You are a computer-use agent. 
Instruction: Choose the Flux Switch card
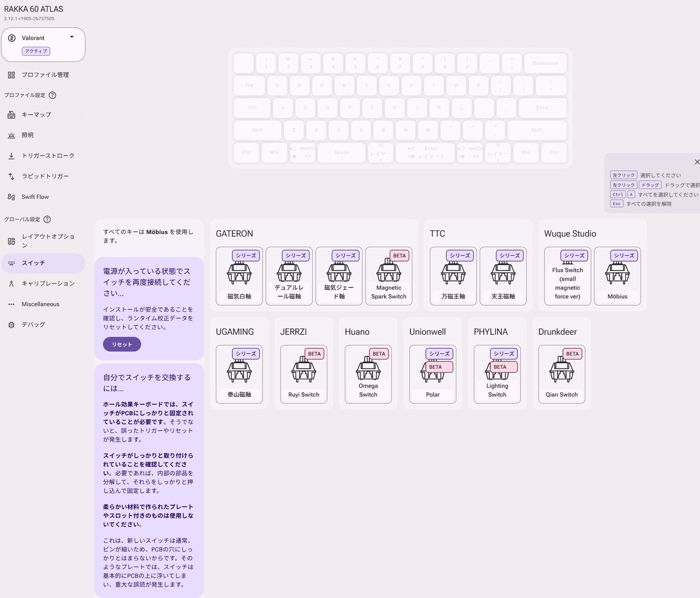point(568,276)
